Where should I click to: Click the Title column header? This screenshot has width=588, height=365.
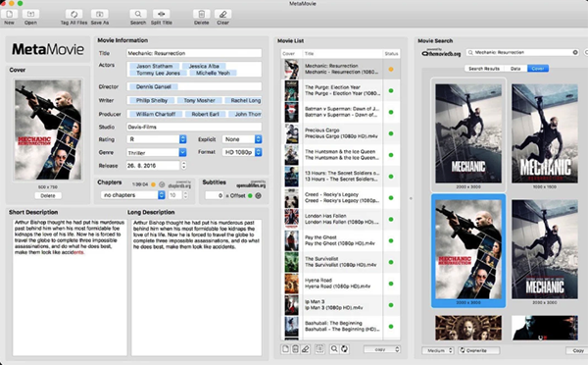click(343, 54)
